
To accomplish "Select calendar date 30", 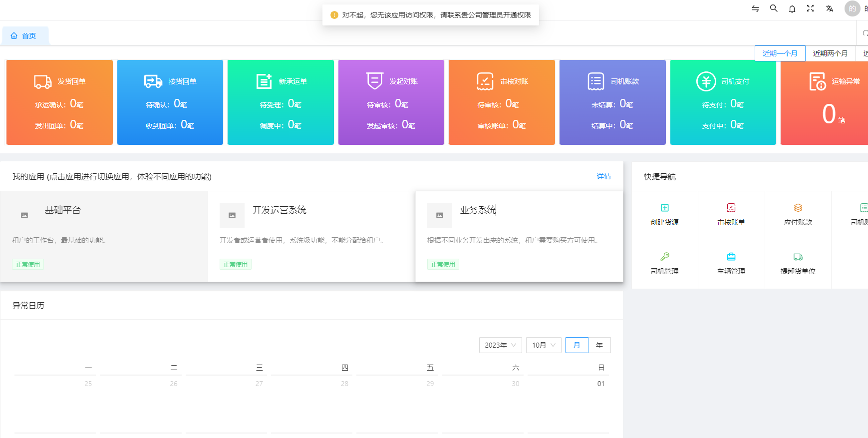I will point(516,384).
